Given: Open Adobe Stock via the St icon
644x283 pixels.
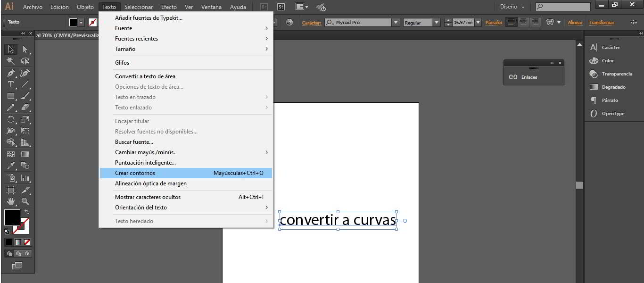Looking at the screenshot, I should (281, 7).
